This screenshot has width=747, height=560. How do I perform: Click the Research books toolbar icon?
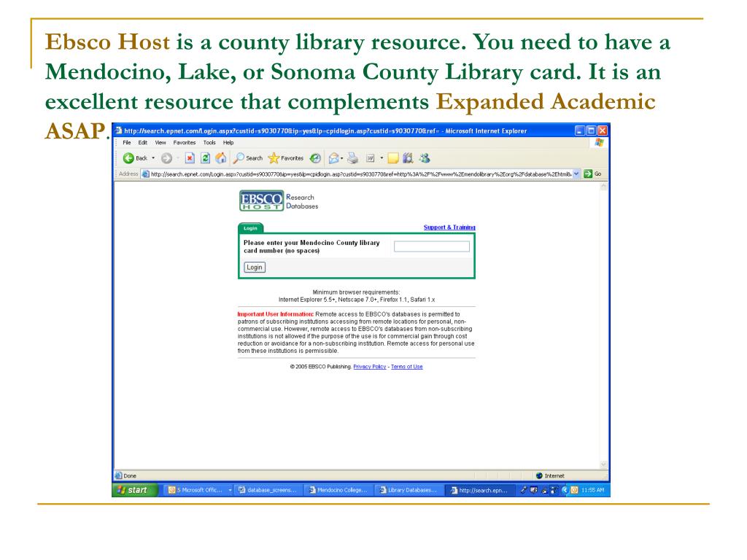coord(408,158)
